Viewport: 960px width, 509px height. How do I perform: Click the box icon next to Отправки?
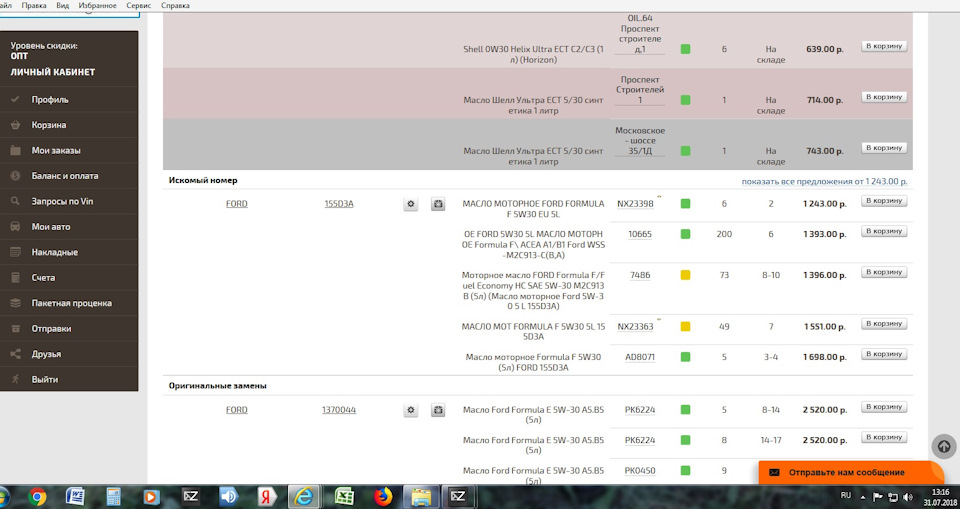(15, 329)
